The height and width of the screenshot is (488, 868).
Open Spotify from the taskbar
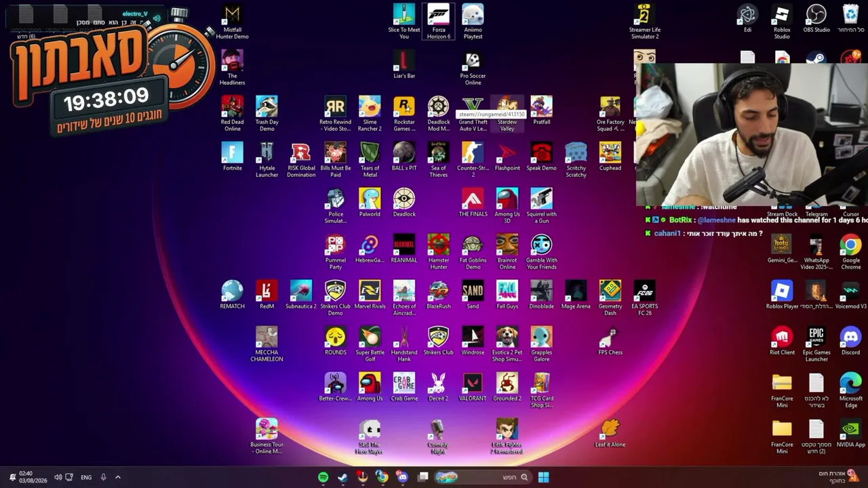[x=323, y=477]
